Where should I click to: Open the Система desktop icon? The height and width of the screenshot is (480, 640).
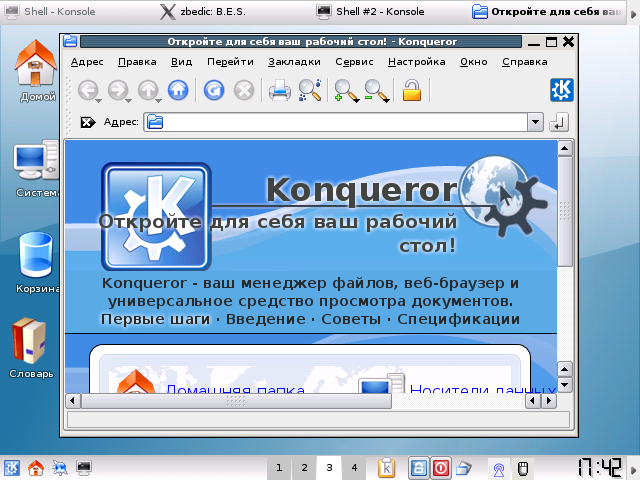(36, 169)
